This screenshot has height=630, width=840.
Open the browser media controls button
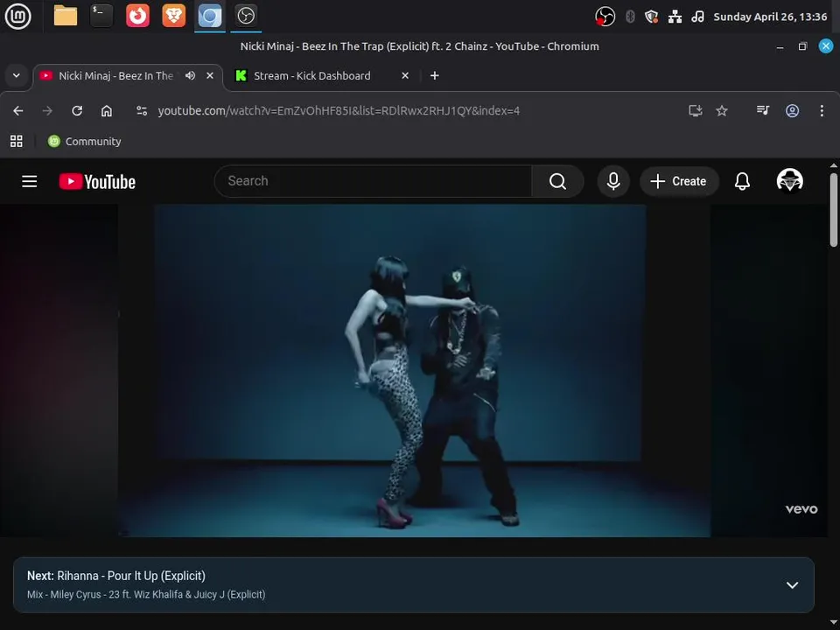tap(763, 110)
